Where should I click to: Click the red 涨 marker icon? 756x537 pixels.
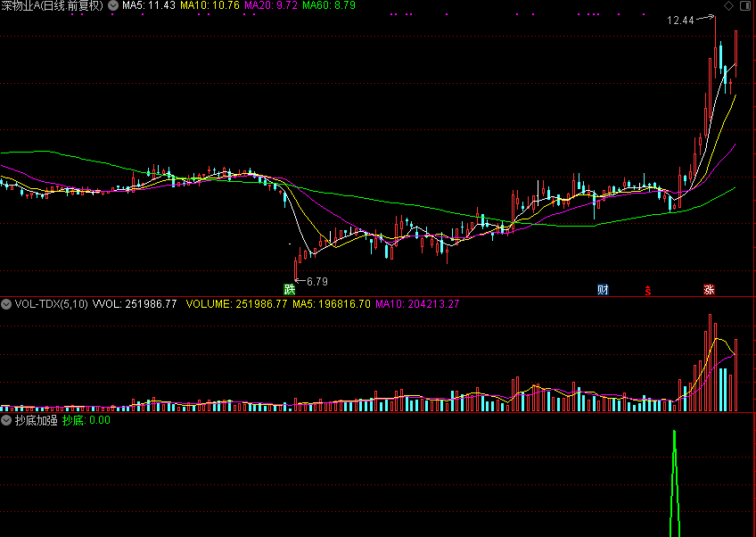[x=709, y=290]
